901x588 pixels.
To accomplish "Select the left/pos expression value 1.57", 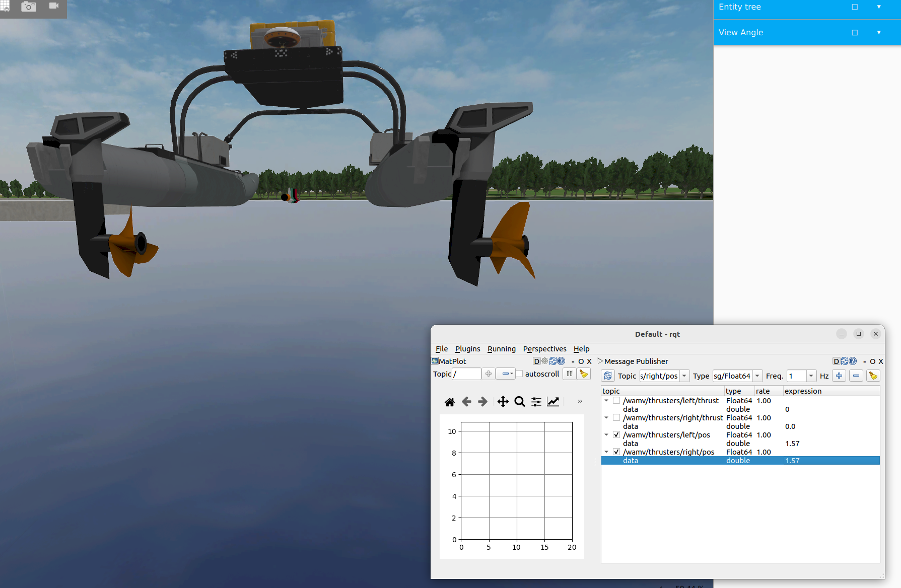I will click(792, 444).
